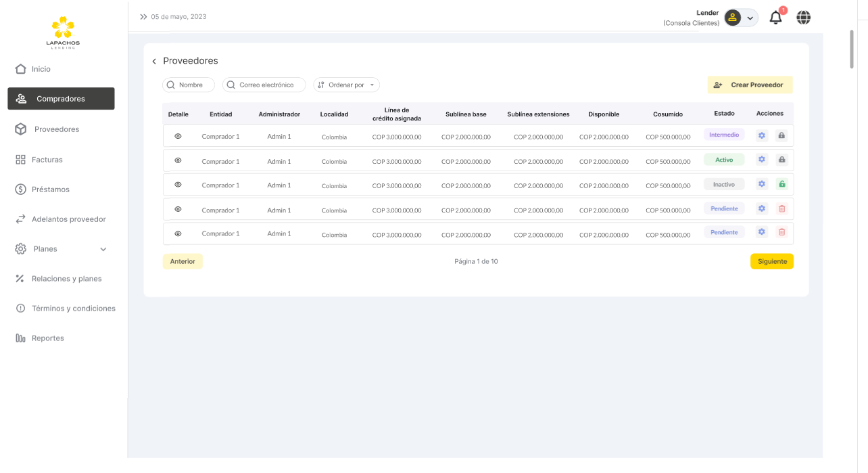The image size is (868, 473).
Task: Go back using the arrow beside Proveedores title
Action: tap(154, 62)
